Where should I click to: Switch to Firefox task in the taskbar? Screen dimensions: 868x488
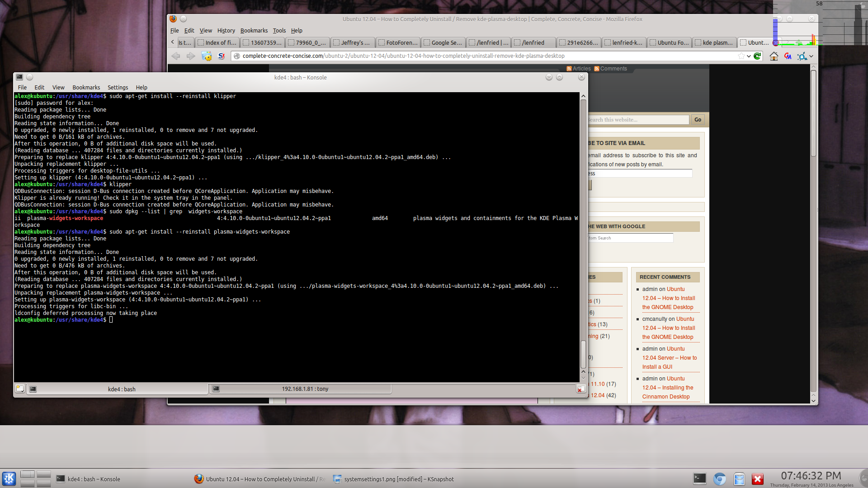pyautogui.click(x=260, y=479)
